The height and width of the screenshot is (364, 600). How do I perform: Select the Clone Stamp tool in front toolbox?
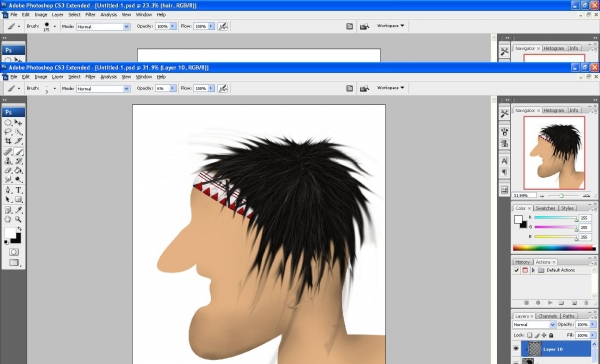pyautogui.click(x=8, y=161)
